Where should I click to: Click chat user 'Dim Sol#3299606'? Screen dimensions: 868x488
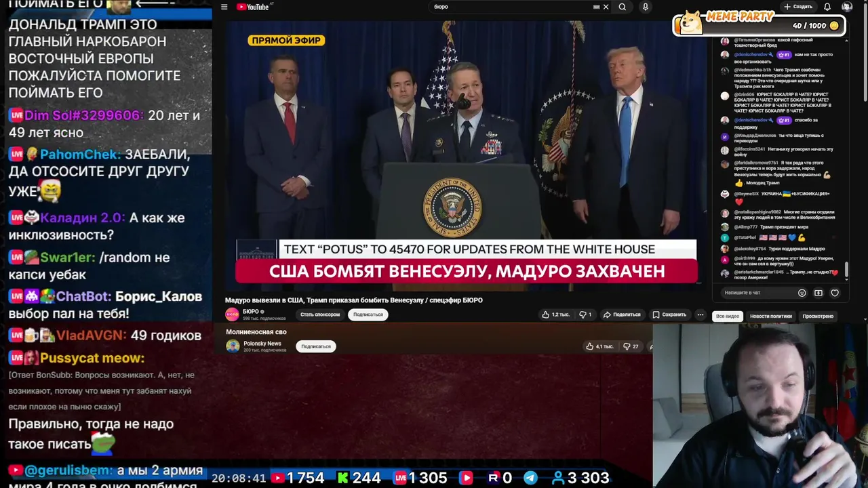[x=84, y=116]
